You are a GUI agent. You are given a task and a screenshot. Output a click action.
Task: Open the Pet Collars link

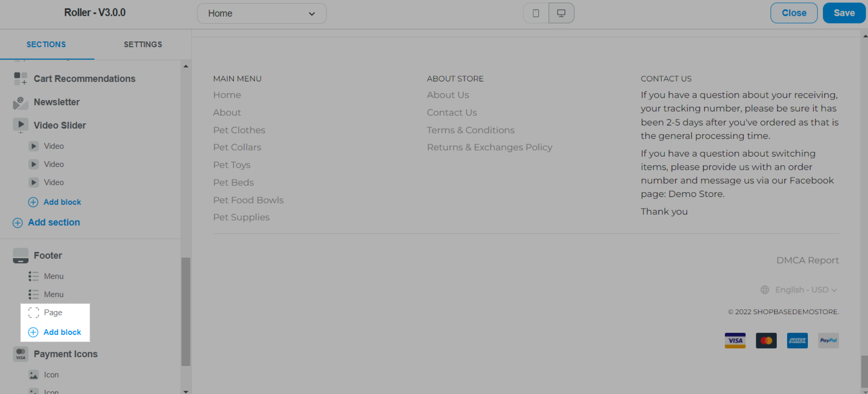click(237, 147)
